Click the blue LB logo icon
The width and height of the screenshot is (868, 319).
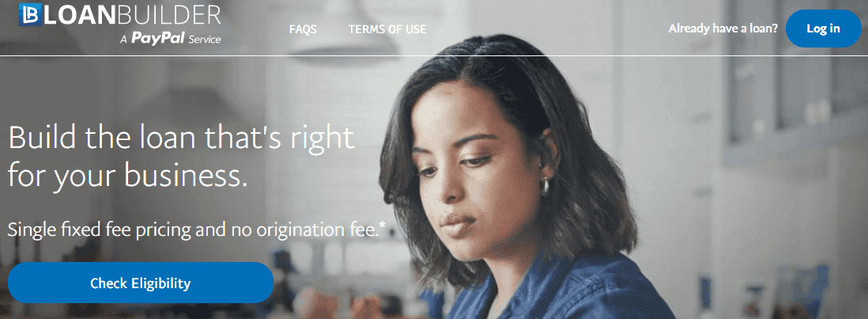(x=31, y=14)
